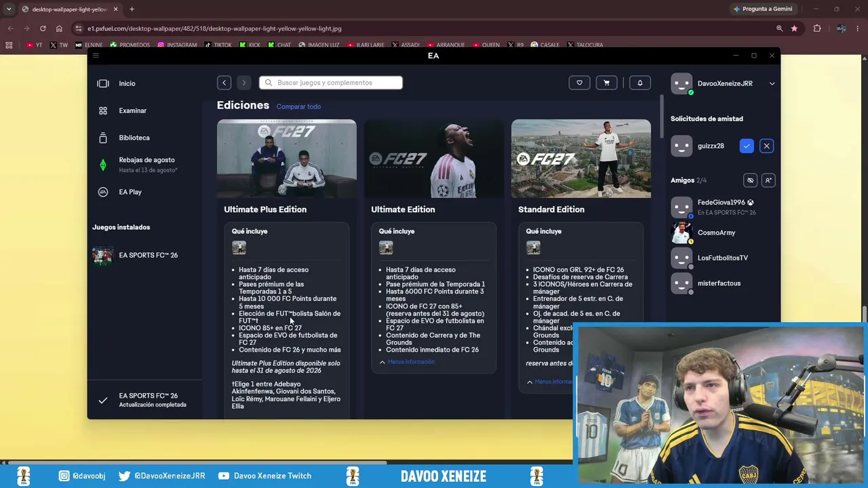Select the Standard Edition title

551,209
